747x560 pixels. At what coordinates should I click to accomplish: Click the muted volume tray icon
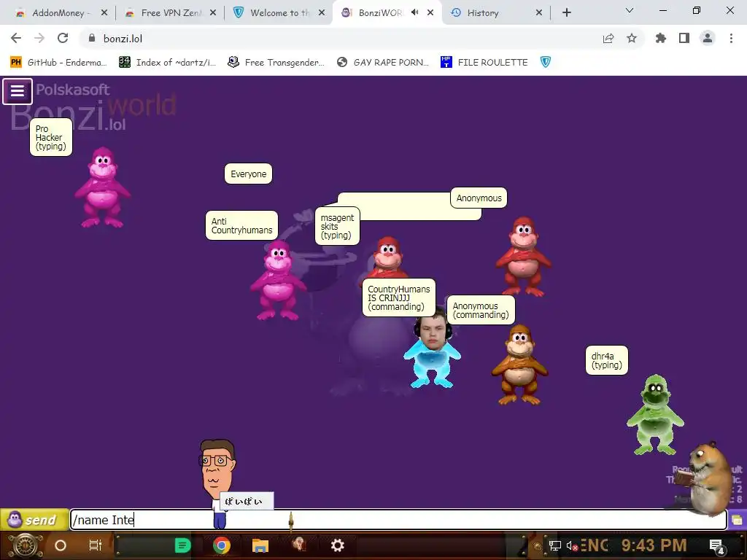point(571,545)
